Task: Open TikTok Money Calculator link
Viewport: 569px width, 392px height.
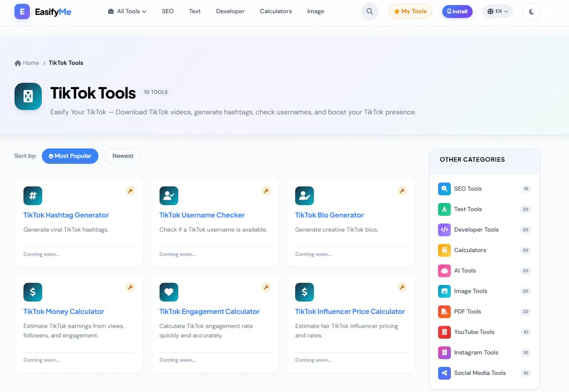Action: 64,312
